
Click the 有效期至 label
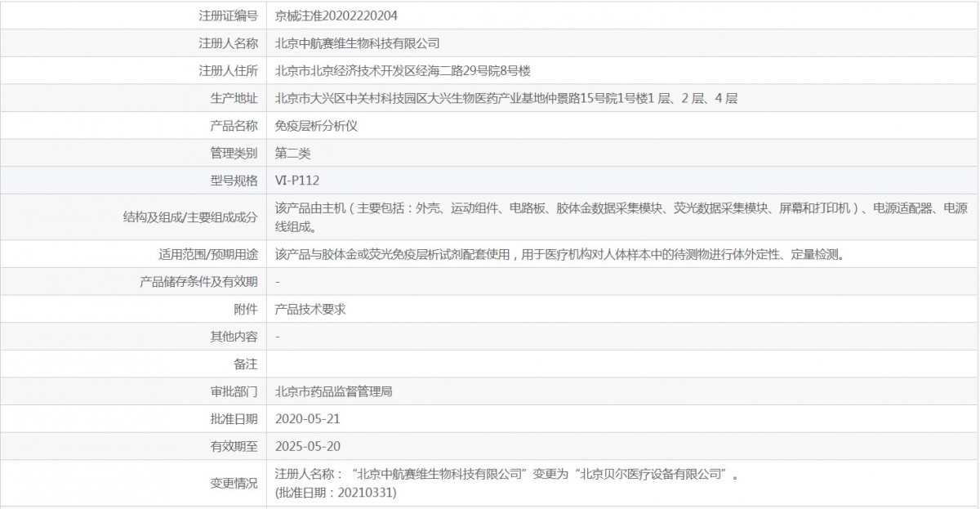click(x=234, y=446)
